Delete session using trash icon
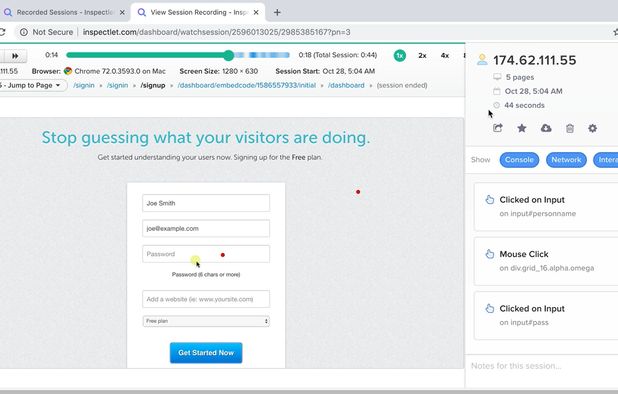 [570, 128]
